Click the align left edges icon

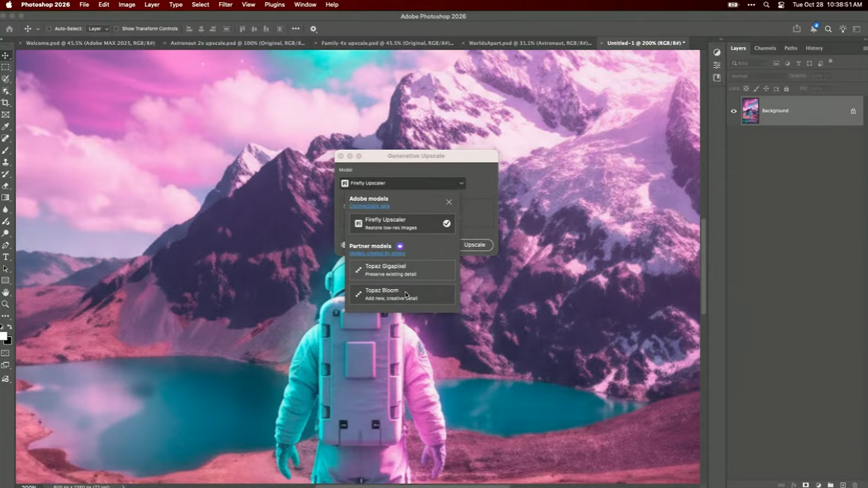point(189,29)
